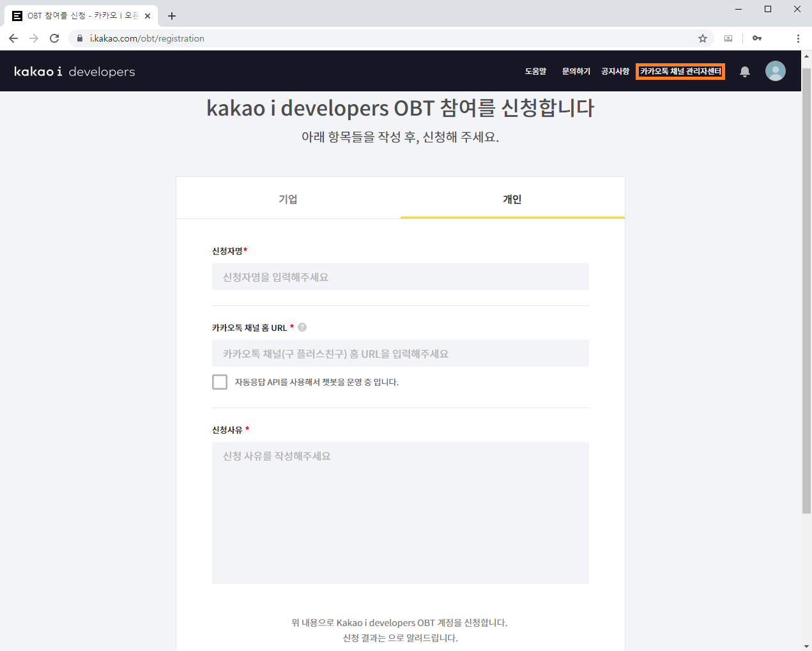The image size is (812, 651).
Task: Click the browser forward arrow
Action: tap(34, 38)
